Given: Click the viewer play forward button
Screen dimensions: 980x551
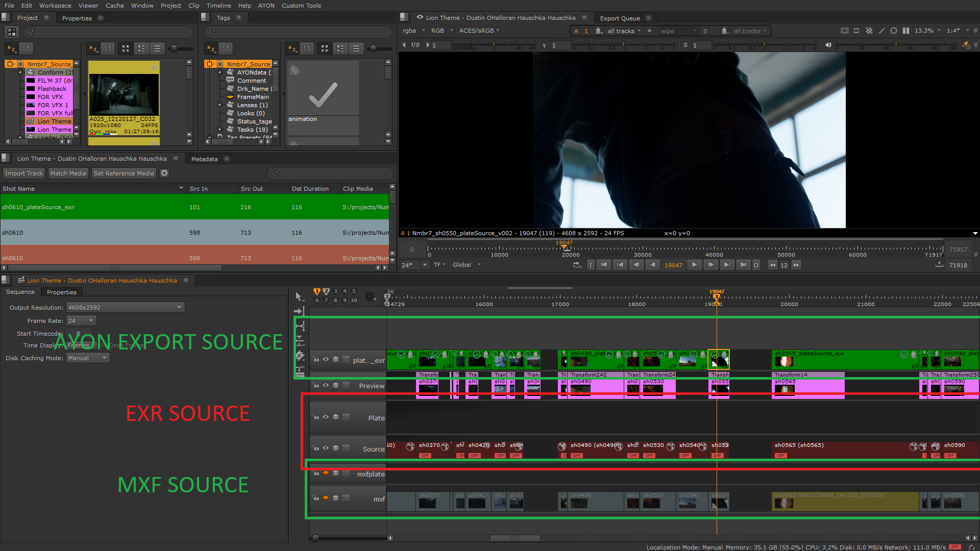Looking at the screenshot, I should click(x=694, y=265).
